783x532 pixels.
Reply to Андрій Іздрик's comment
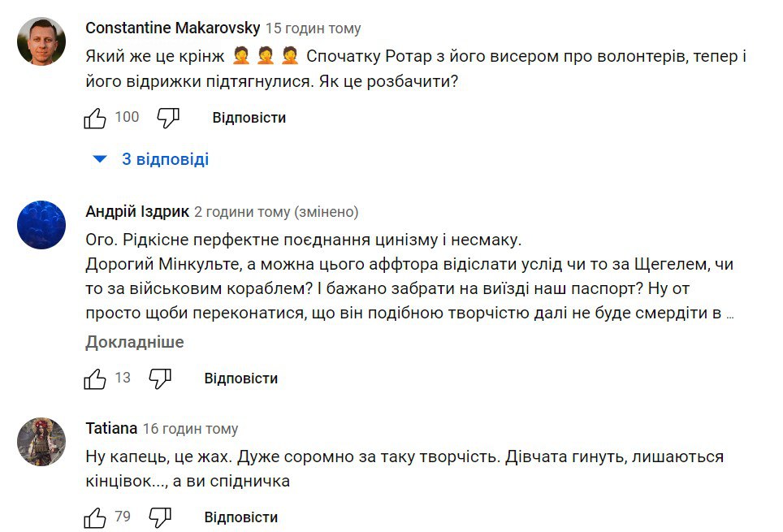pos(240,378)
